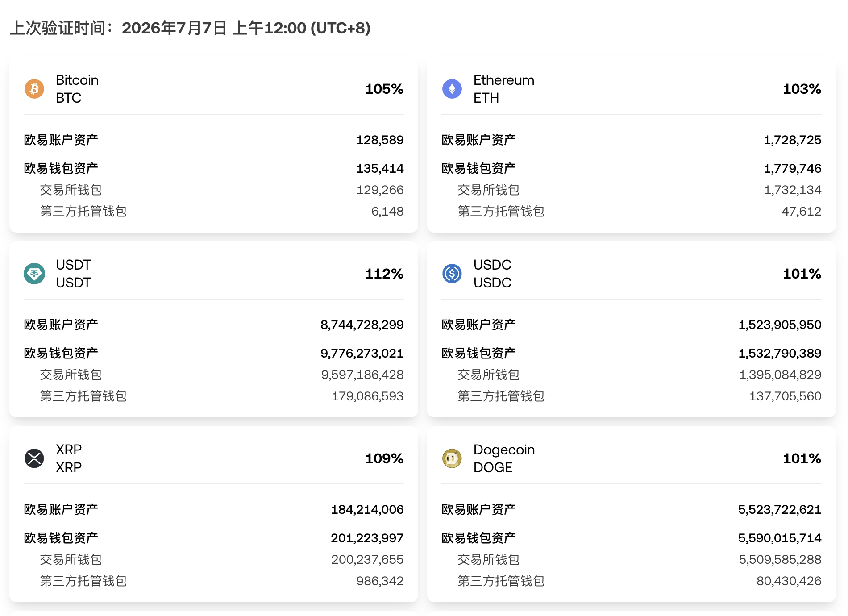Screen dimensions: 848x616
Task: Click DOGE exchange wallet value 5,509,585,288
Action: point(780,560)
